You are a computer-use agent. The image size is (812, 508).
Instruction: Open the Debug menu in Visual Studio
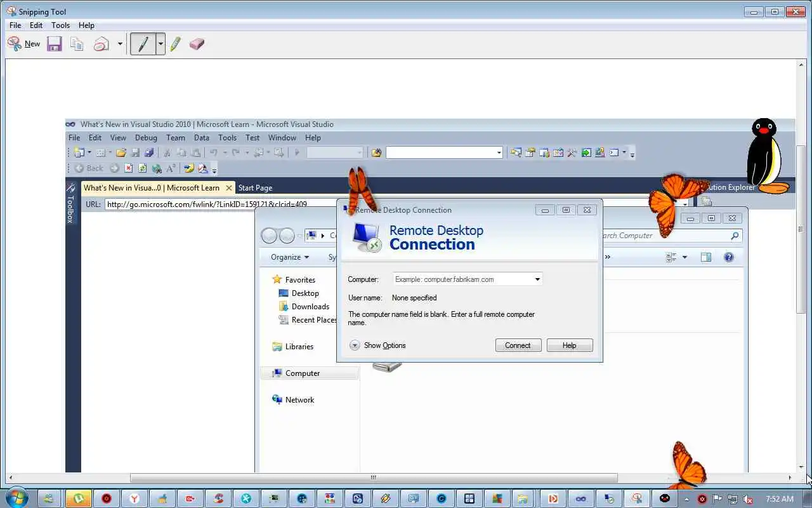146,138
